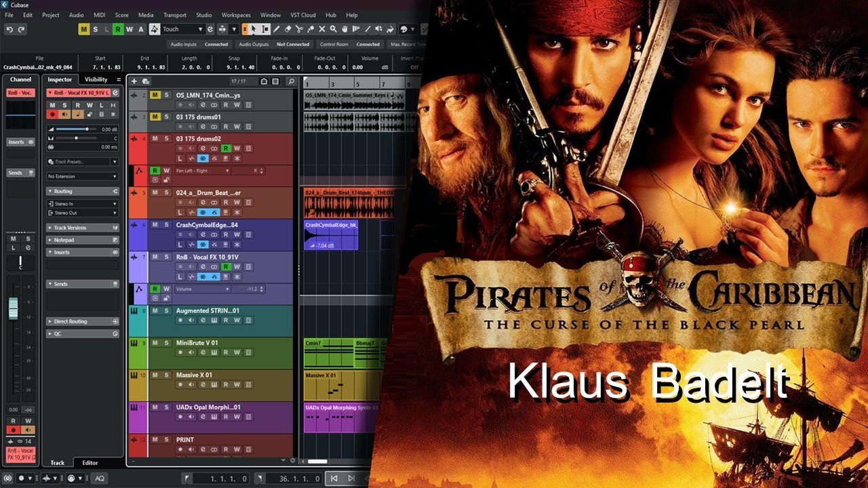Screen dimensions: 868x488
Task: Click Go to Left Locator transport button
Action: [334, 478]
